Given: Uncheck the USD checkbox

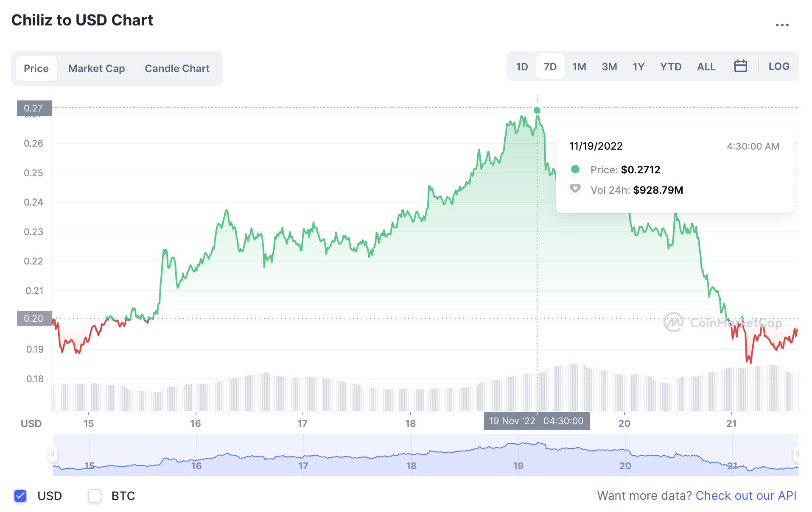Looking at the screenshot, I should [x=20, y=495].
